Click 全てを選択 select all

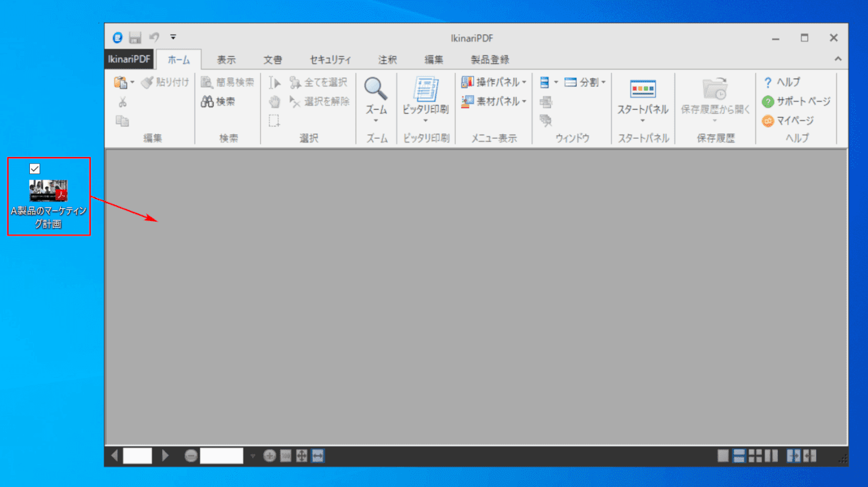tap(318, 82)
